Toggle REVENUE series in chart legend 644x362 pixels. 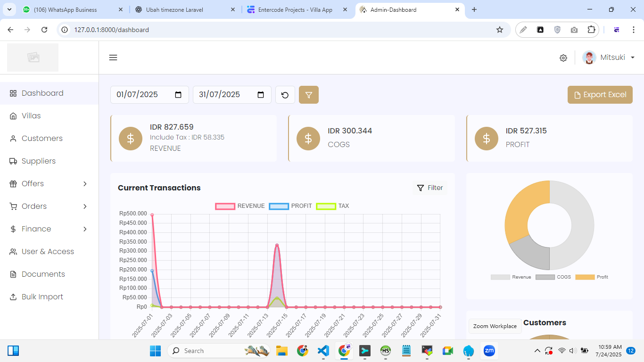[x=240, y=206]
